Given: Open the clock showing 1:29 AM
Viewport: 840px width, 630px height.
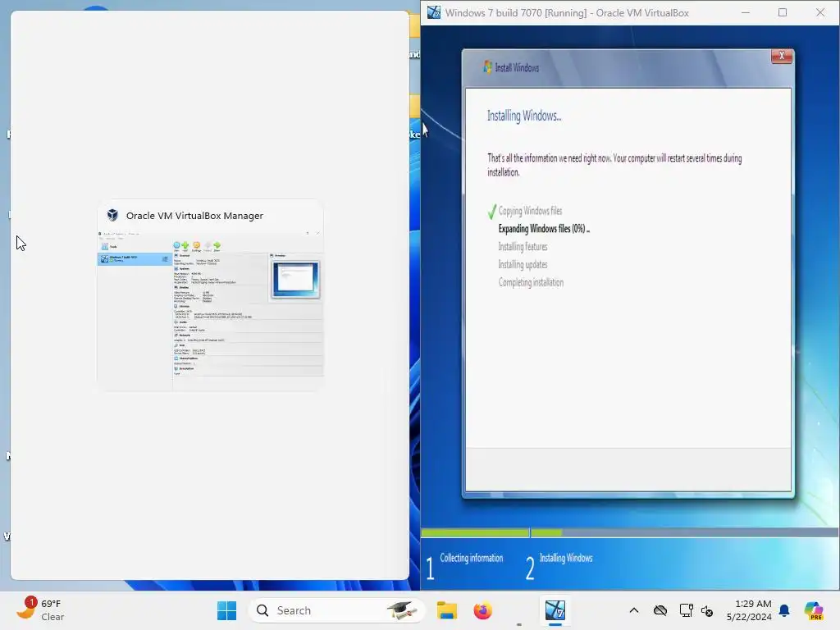Looking at the screenshot, I should (x=749, y=610).
